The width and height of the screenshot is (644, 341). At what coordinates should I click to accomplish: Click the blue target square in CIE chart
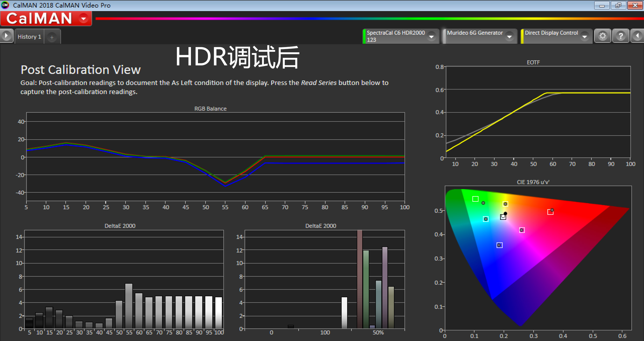[x=500, y=245]
